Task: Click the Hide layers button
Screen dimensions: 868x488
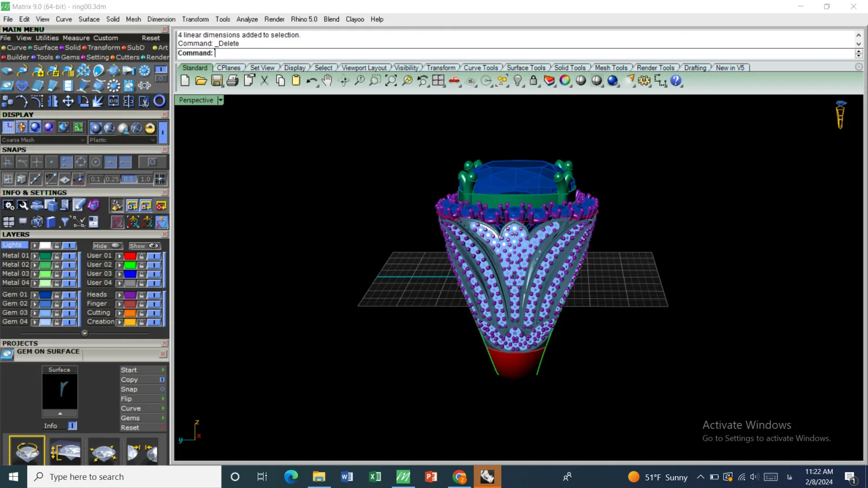Action: pyautogui.click(x=107, y=246)
